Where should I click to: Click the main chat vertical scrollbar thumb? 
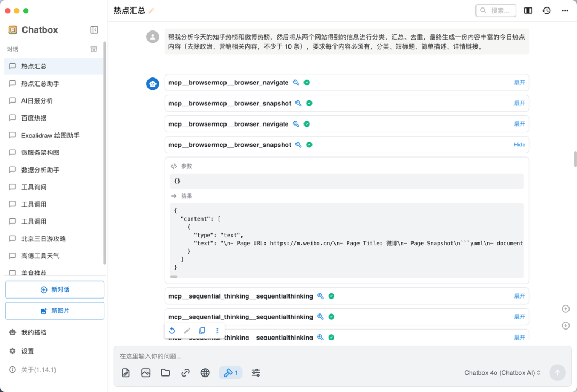tap(575, 159)
